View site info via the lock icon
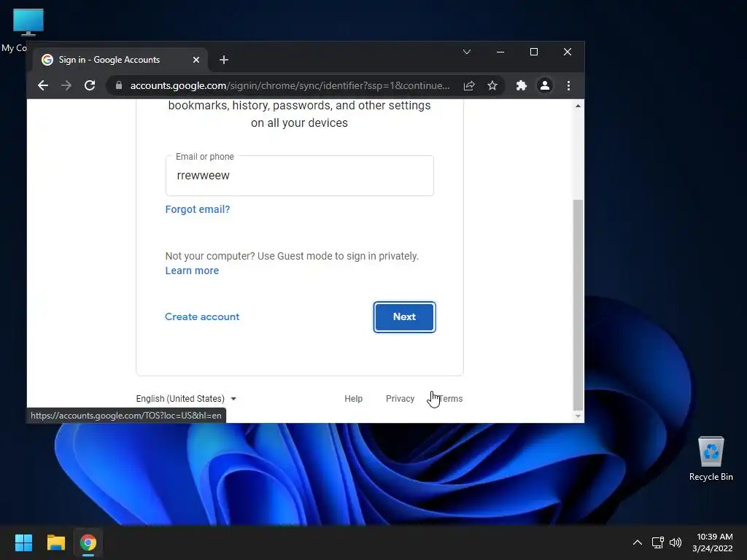The image size is (747, 560). (119, 86)
